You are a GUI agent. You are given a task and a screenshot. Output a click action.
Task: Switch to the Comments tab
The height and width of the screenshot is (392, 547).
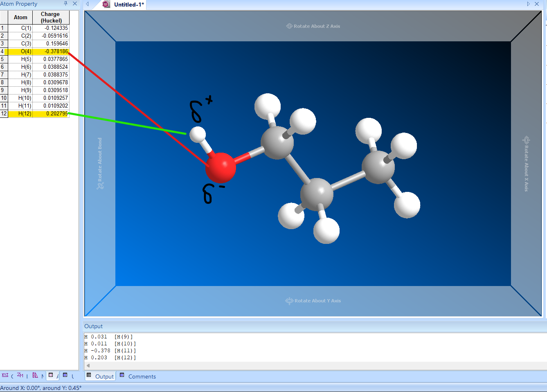pos(137,376)
